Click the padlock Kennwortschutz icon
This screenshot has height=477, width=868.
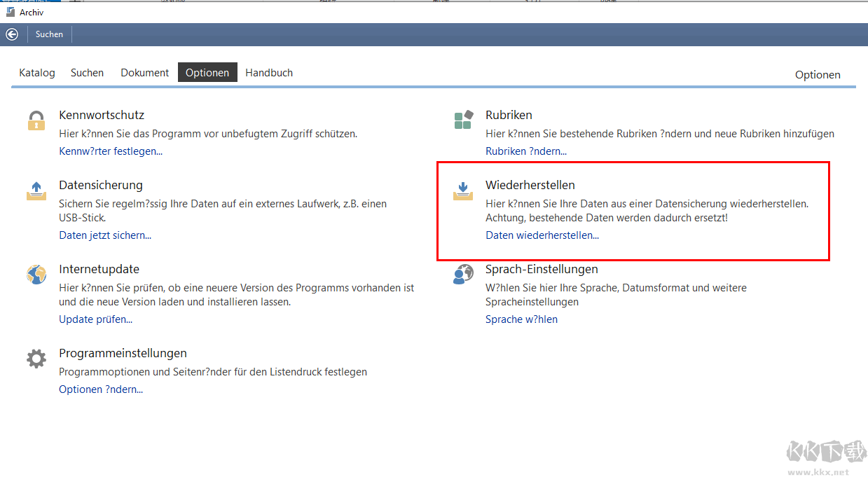click(36, 120)
